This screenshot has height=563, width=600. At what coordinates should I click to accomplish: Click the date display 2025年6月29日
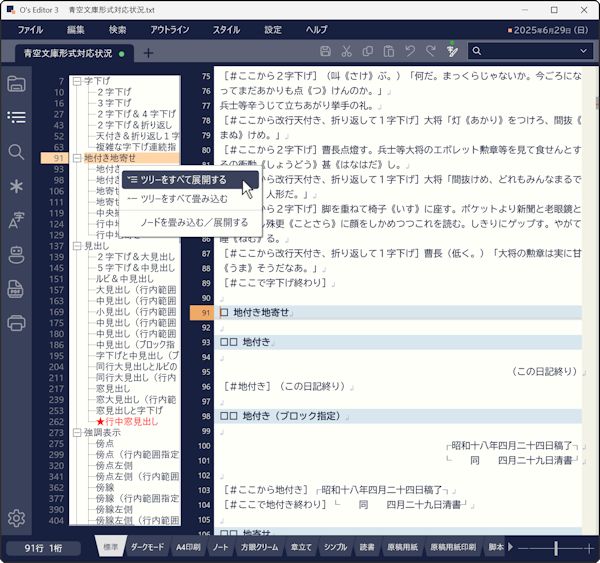point(548,30)
